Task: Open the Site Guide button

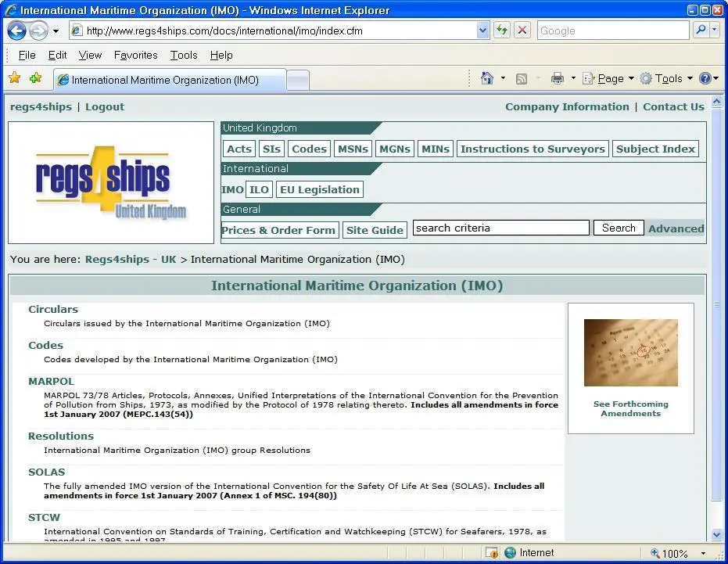Action: pos(375,230)
